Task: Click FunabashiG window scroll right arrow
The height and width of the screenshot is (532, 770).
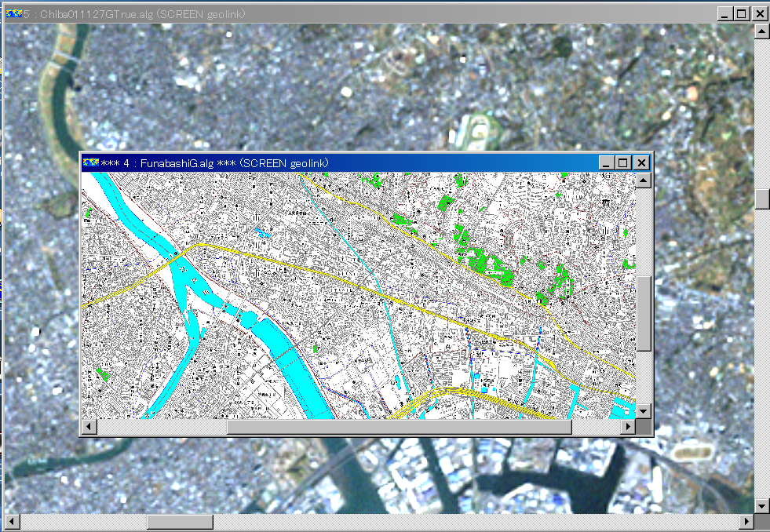Action: [x=628, y=427]
